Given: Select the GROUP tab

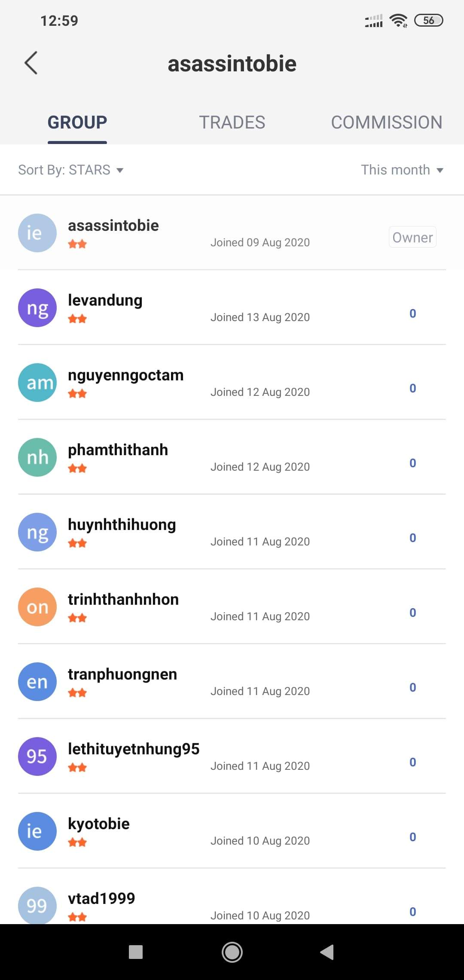Looking at the screenshot, I should [x=77, y=122].
